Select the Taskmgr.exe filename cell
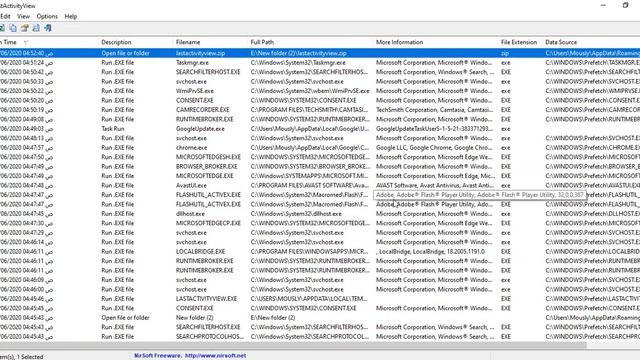Image resolution: width=640 pixels, height=360 pixels. (x=192, y=62)
